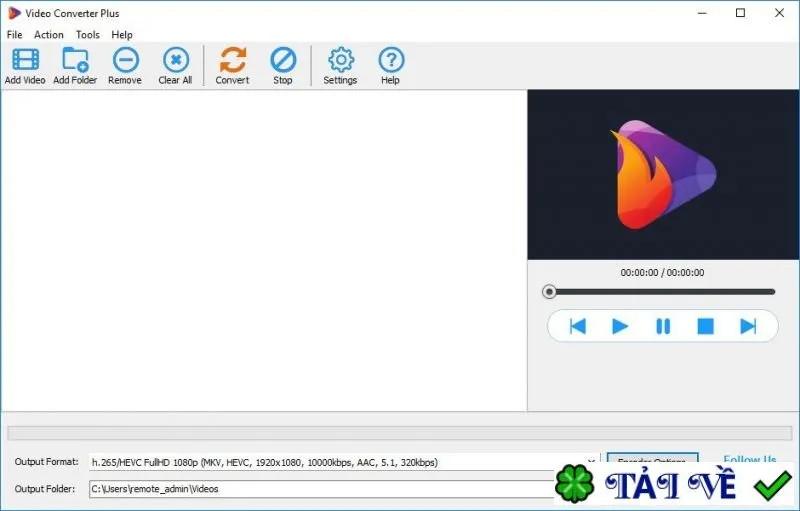The height and width of the screenshot is (511, 800).
Task: Stop the preview playback
Action: tap(705, 326)
